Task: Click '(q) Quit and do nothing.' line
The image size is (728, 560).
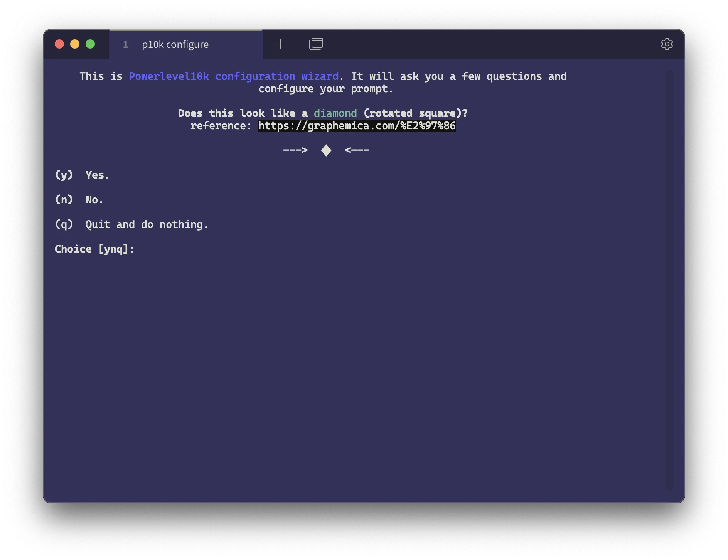Action: (x=131, y=224)
